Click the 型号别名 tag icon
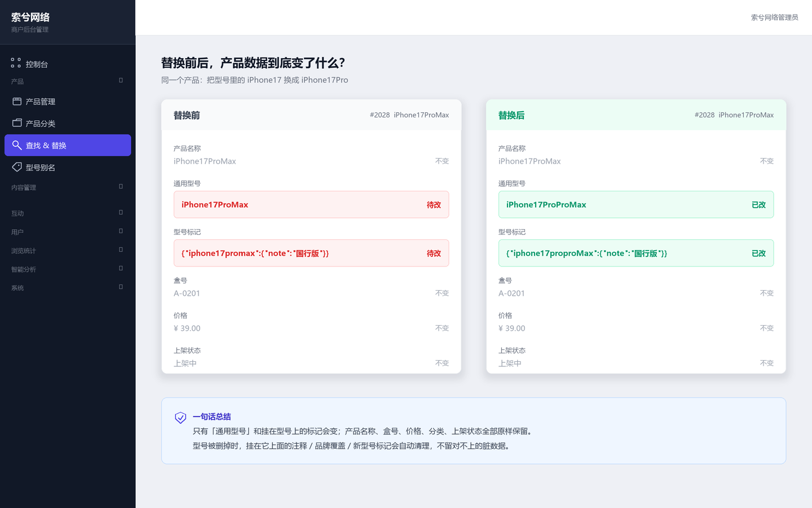812x508 pixels. click(x=17, y=167)
